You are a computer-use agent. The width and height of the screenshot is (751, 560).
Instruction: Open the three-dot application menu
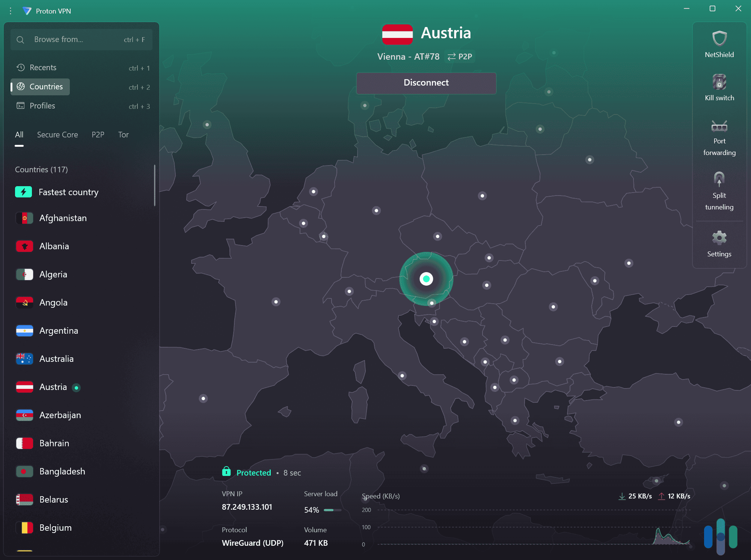tap(10, 11)
